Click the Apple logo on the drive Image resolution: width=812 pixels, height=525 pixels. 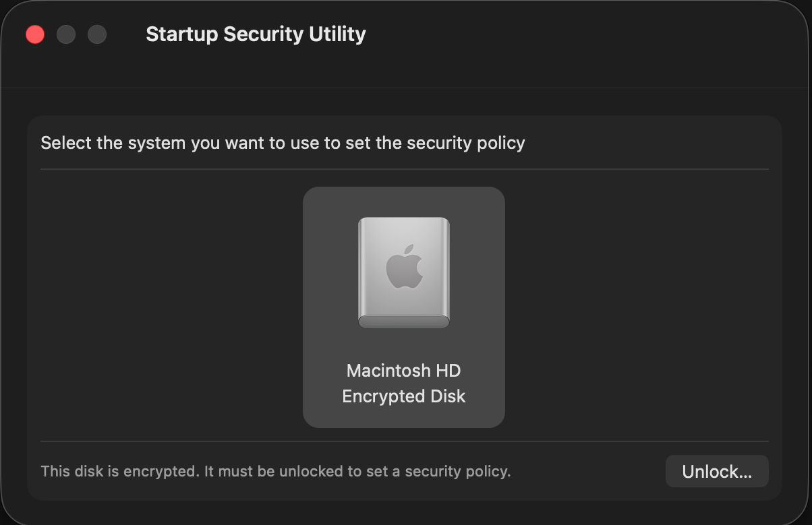404,267
